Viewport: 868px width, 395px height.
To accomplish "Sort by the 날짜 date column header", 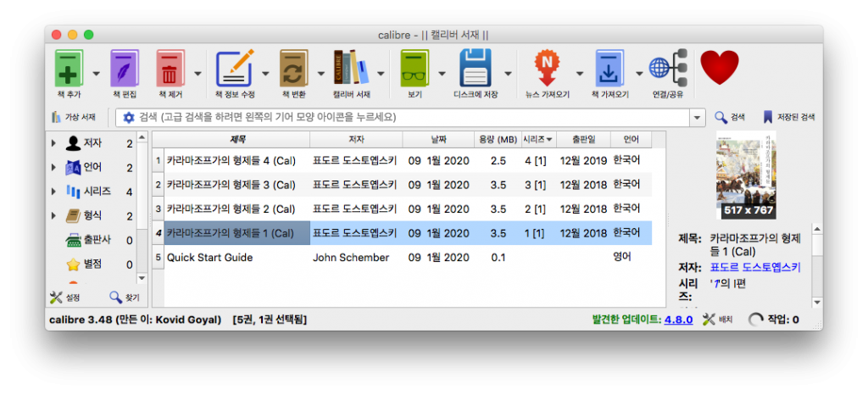I will coord(438,139).
